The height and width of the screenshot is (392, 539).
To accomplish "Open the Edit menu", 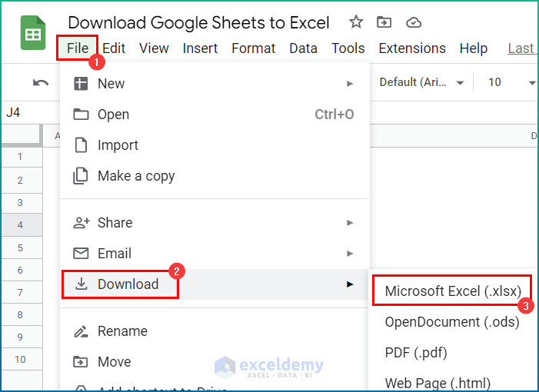I will tap(114, 48).
